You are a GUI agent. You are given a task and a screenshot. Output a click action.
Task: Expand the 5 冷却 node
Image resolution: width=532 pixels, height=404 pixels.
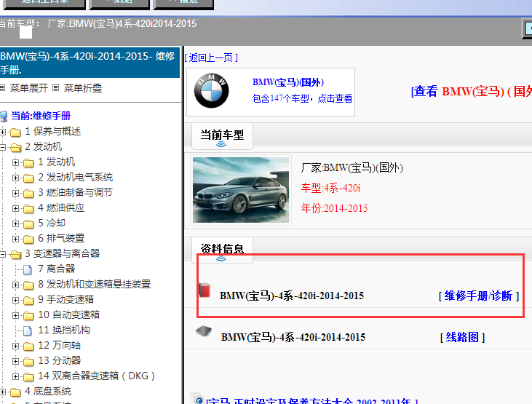coord(15,223)
